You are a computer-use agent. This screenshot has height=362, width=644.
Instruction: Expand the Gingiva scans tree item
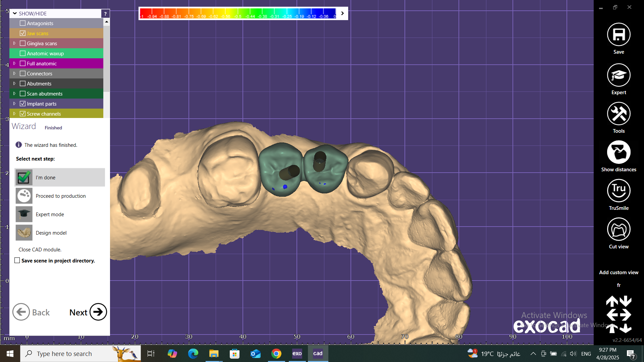pyautogui.click(x=14, y=43)
